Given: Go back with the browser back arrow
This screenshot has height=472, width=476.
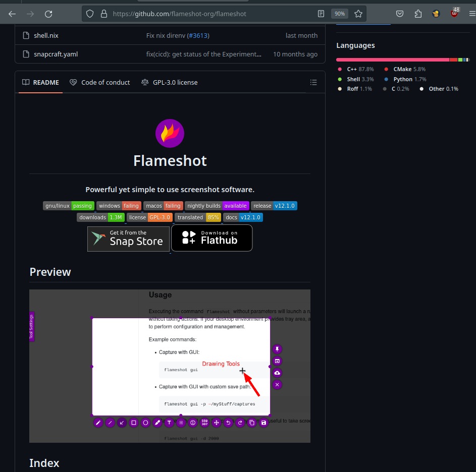Looking at the screenshot, I should [12, 14].
